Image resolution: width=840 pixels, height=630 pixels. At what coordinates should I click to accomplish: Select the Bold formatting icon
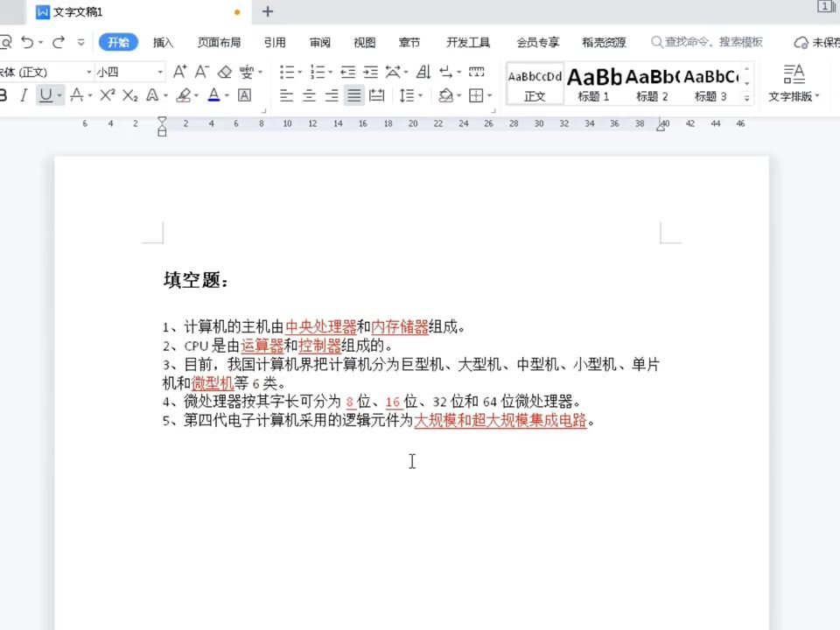(x=4, y=95)
